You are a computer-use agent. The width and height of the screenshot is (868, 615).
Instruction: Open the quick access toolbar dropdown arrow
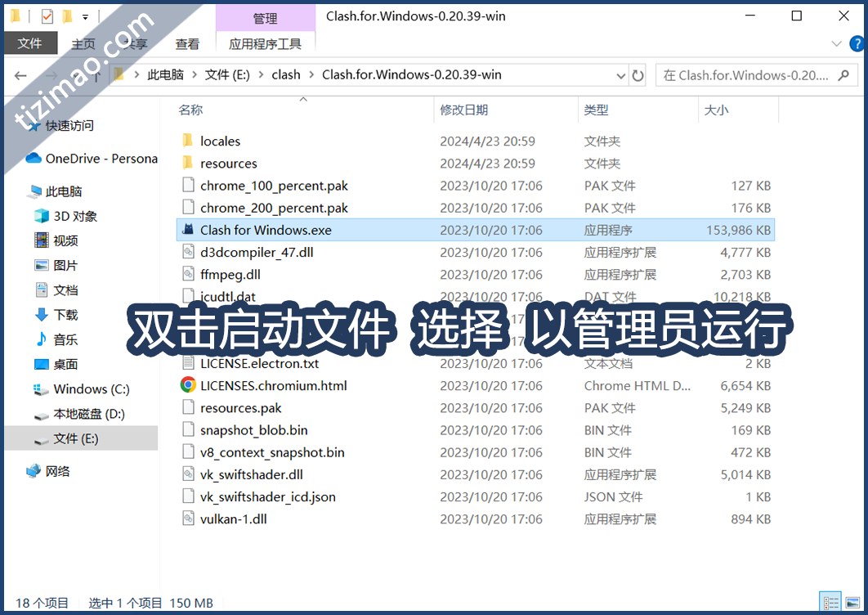85,17
